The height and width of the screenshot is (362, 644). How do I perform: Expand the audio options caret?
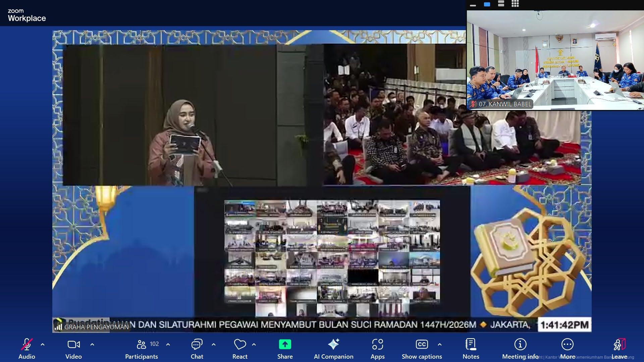tap(43, 344)
